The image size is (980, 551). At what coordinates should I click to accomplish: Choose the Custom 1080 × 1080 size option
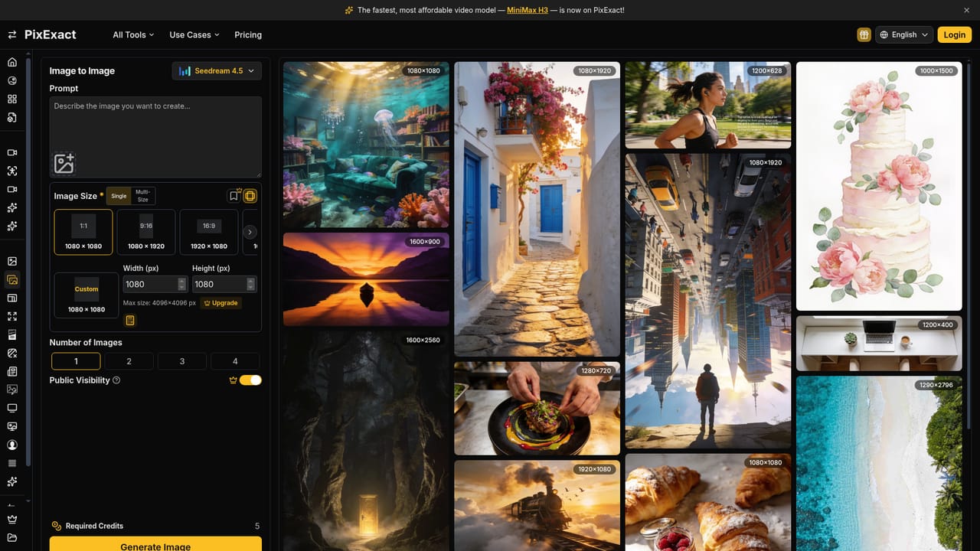(x=87, y=295)
